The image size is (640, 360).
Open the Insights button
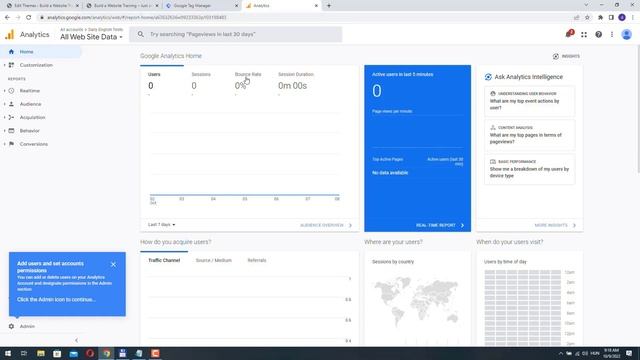pyautogui.click(x=566, y=56)
